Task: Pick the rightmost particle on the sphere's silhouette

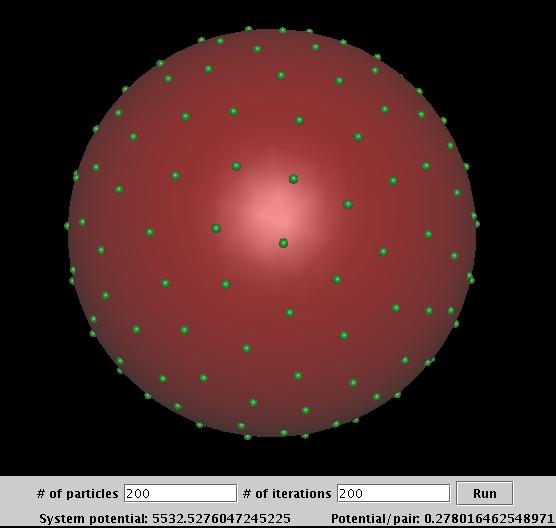Action: 477,224
